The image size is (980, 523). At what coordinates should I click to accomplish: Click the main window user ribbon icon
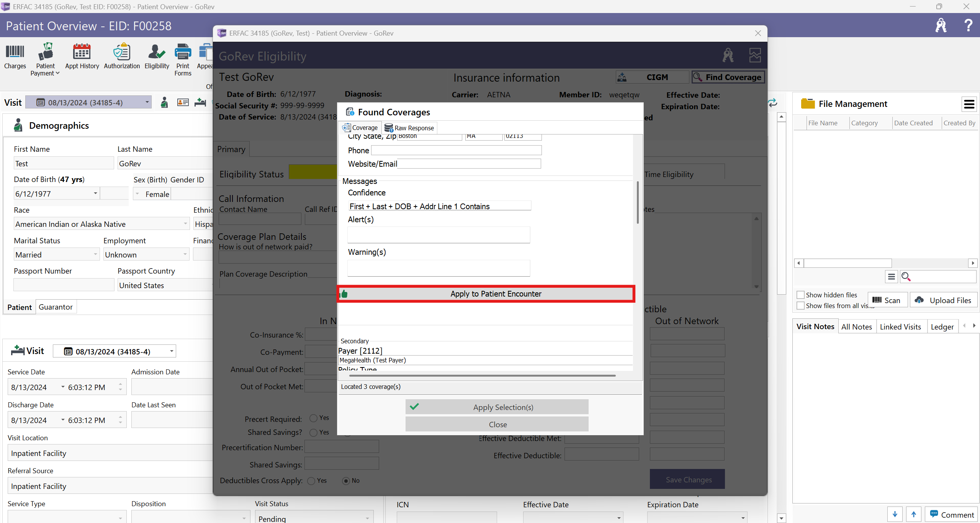point(941,25)
